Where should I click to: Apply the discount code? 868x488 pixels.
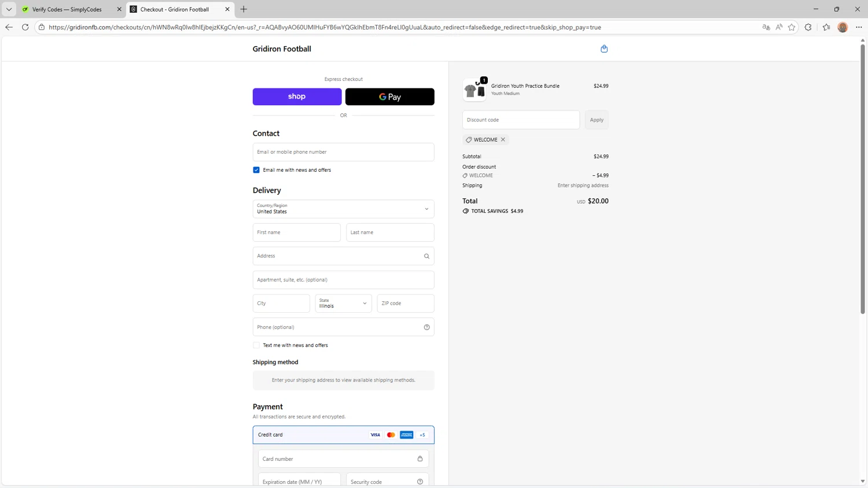[x=597, y=120]
